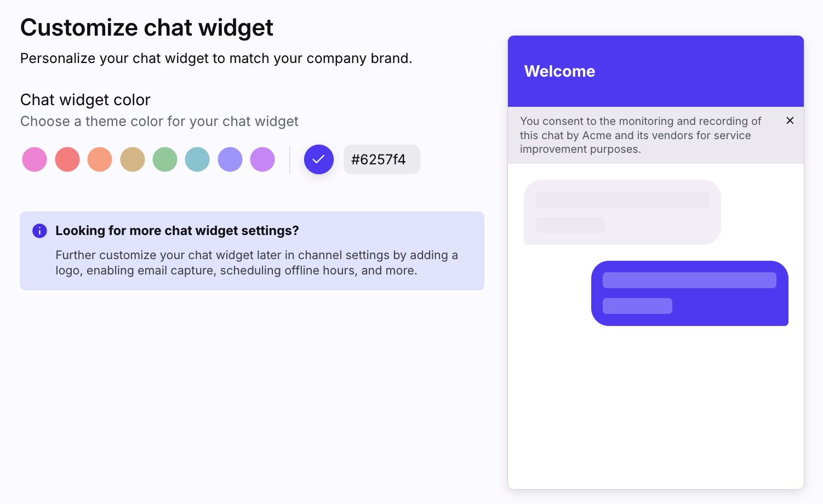The image size is (823, 504).
Task: Click the consent monitoring notice text
Action: coord(641,135)
